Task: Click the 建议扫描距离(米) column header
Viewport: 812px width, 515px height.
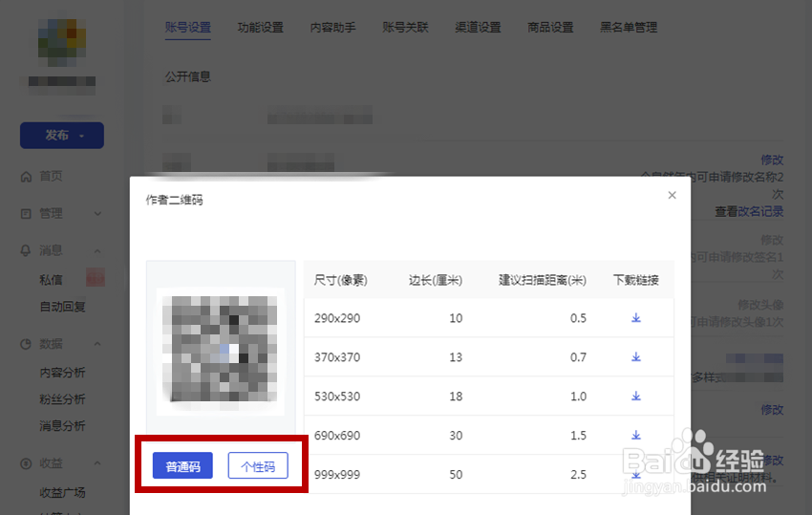Action: (543, 280)
